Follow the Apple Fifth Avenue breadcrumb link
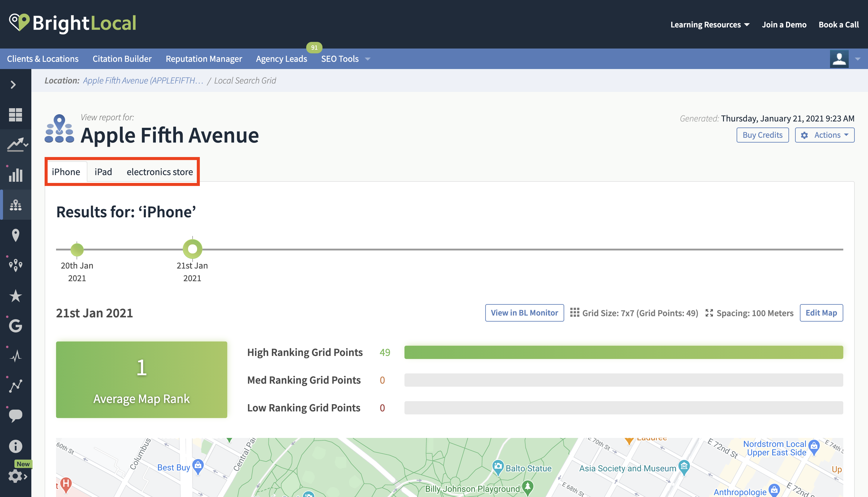 (143, 80)
